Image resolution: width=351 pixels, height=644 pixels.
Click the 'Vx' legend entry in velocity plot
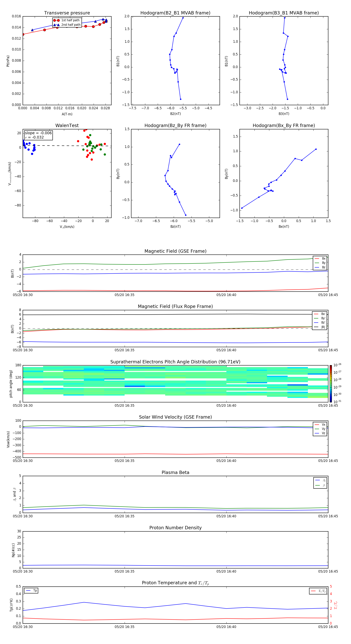pyautogui.click(x=320, y=424)
